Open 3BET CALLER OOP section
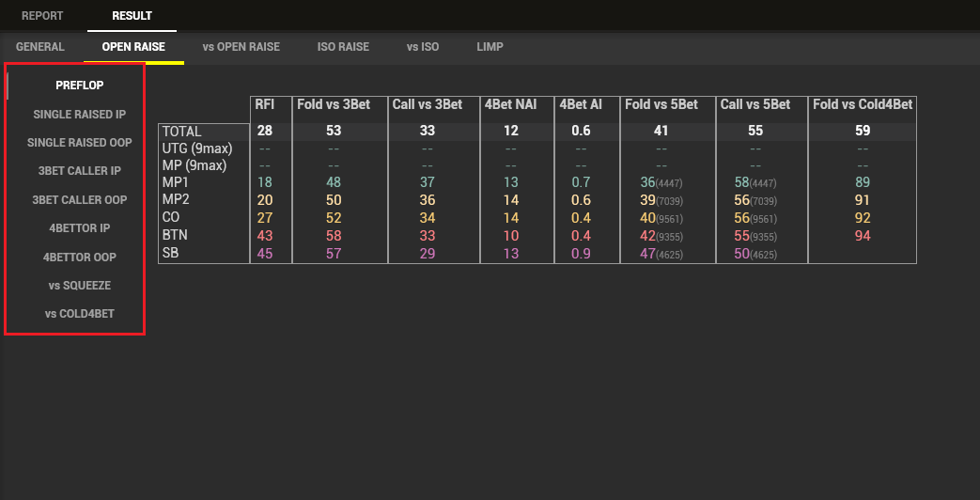This screenshot has width=980, height=500. coord(79,200)
